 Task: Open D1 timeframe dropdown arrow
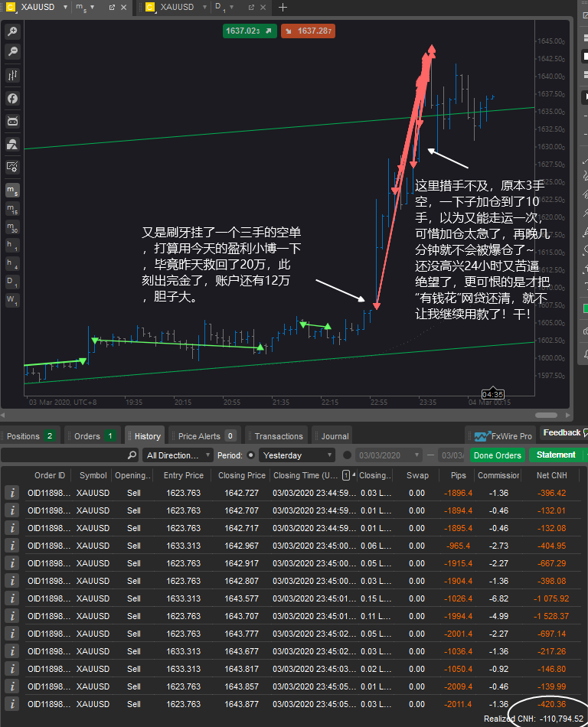pyautogui.click(x=231, y=8)
